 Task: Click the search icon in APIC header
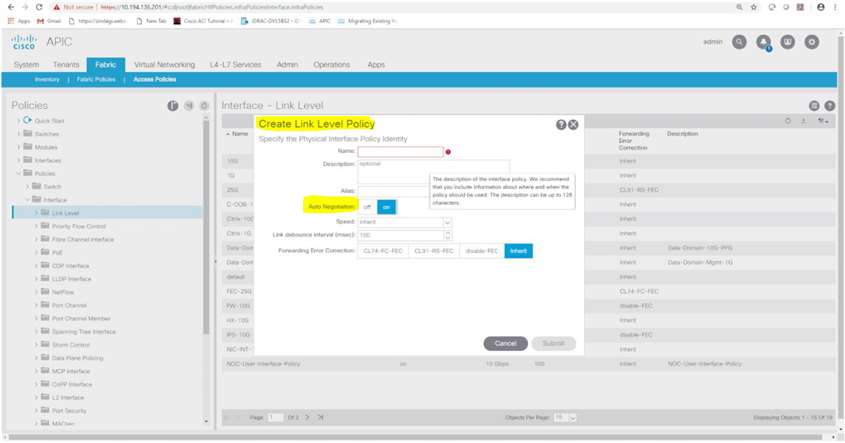point(739,42)
